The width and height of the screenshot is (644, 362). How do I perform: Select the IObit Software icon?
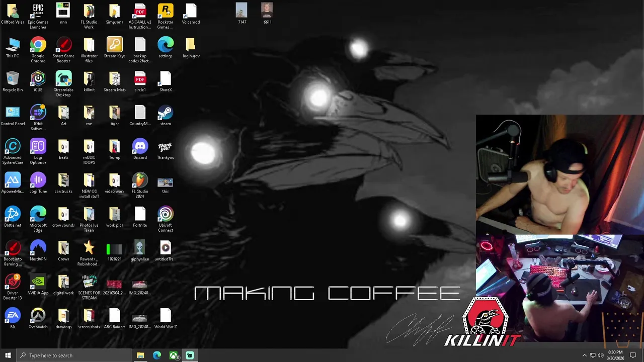(x=38, y=118)
